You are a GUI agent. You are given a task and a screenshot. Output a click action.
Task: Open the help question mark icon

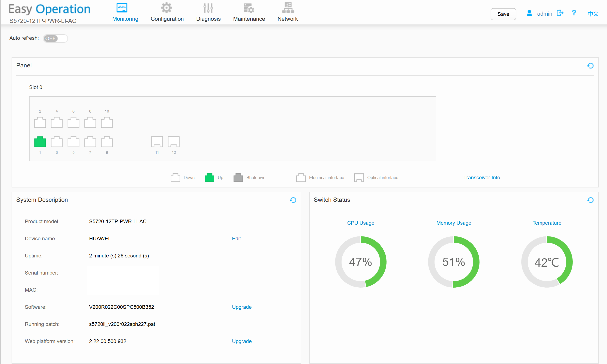[574, 13]
